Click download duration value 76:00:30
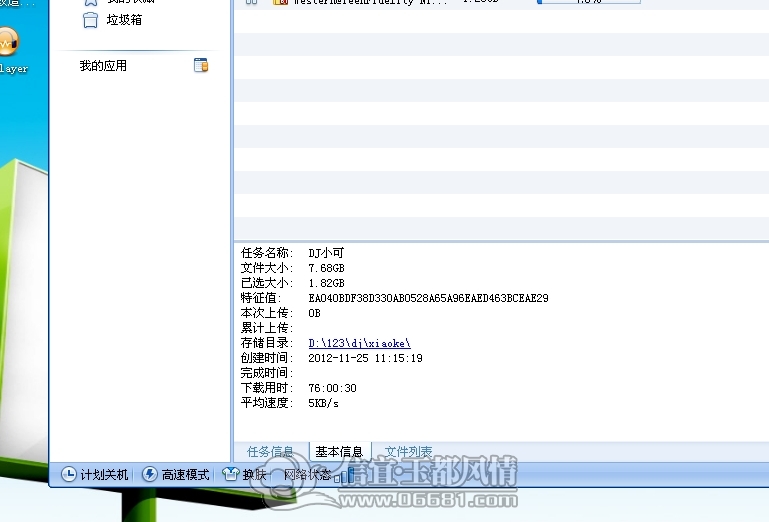Viewport: 769px width, 522px height. click(x=333, y=388)
